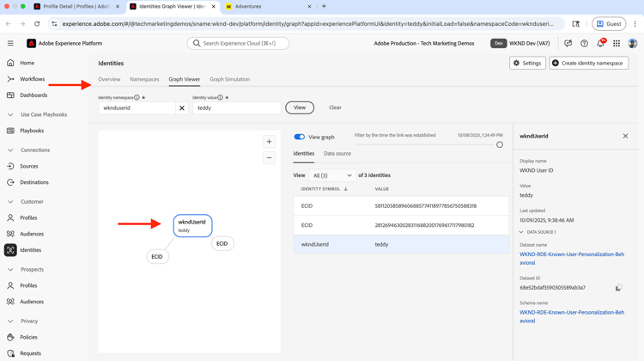Viewport: 644px width, 361px height.
Task: Open the app switcher grid
Action: point(617,43)
